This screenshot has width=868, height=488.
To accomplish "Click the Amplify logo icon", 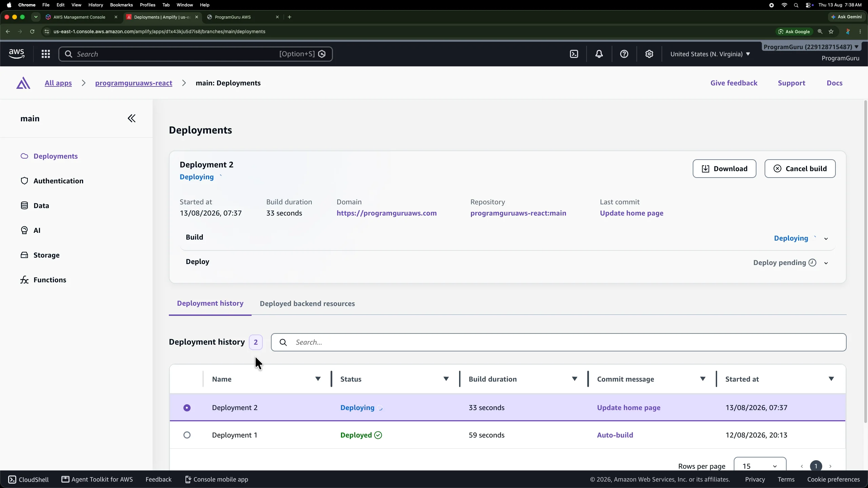I will pos(23,83).
